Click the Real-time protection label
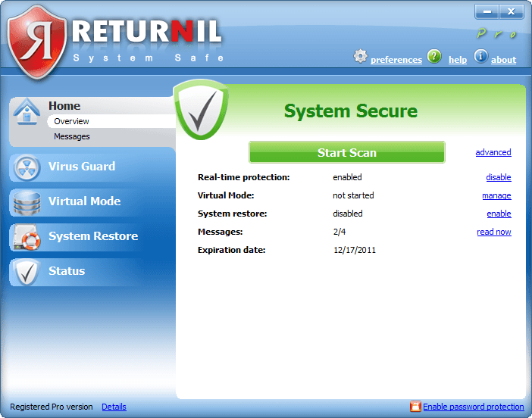532x418 pixels. point(243,177)
